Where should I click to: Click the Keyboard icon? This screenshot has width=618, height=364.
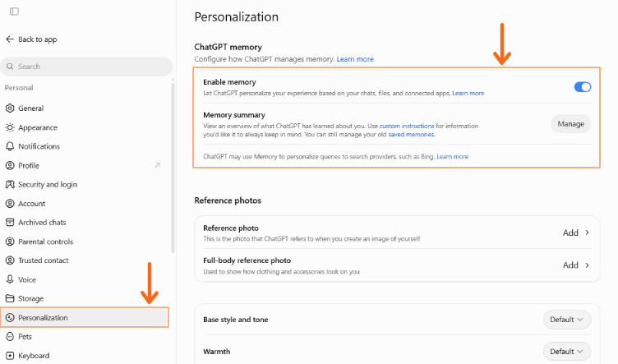pyautogui.click(x=10, y=355)
